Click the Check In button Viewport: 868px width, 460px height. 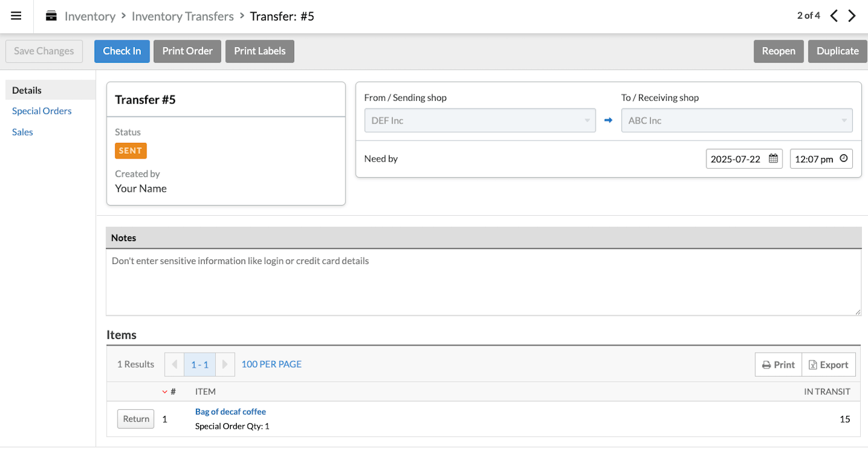(122, 51)
